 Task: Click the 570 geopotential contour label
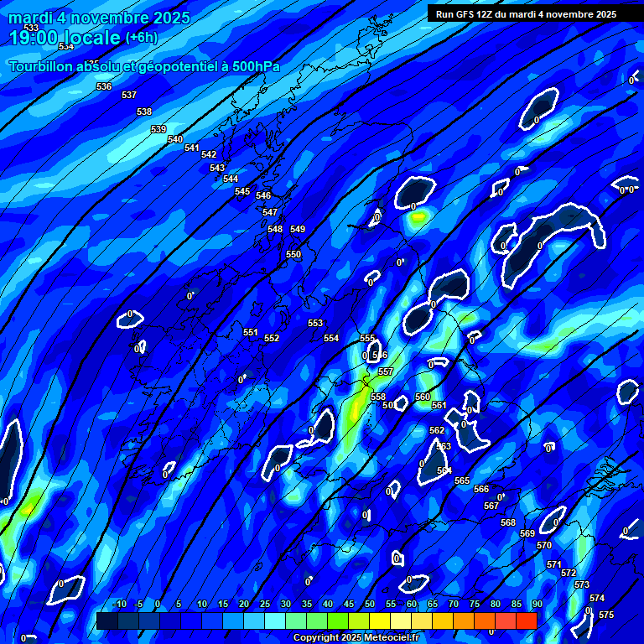click(544, 546)
